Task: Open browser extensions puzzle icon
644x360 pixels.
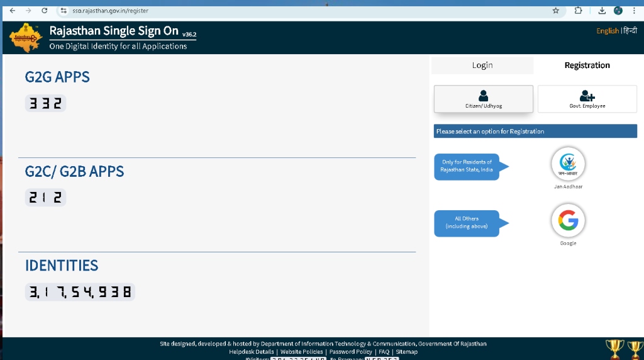Action: click(579, 11)
